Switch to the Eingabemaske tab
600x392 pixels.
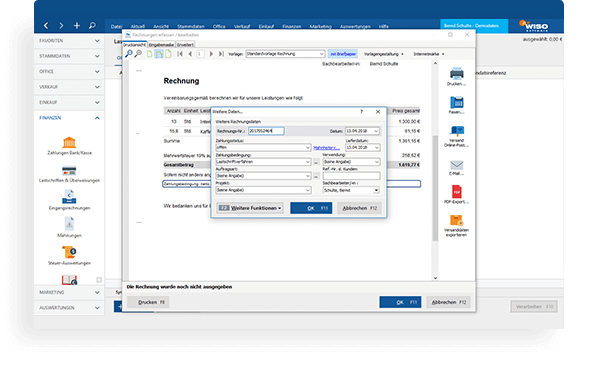click(x=161, y=45)
